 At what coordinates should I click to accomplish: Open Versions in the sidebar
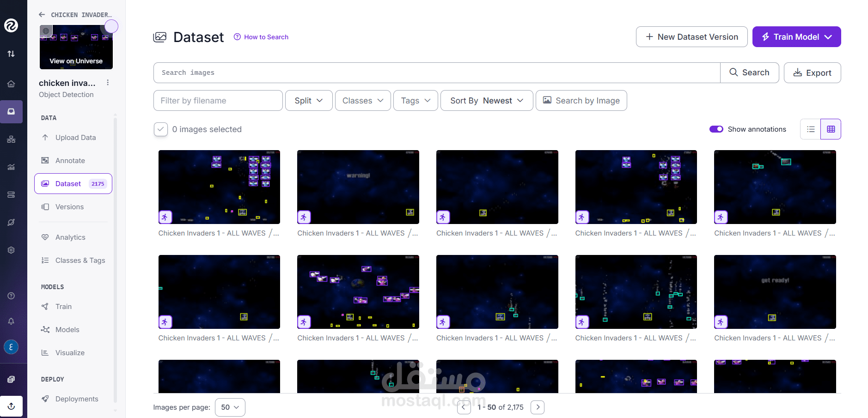point(73,207)
